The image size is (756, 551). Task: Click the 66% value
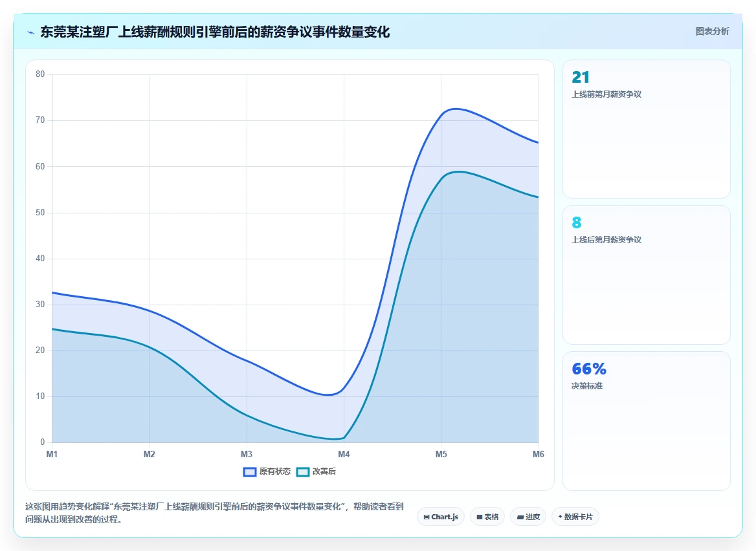pyautogui.click(x=589, y=369)
